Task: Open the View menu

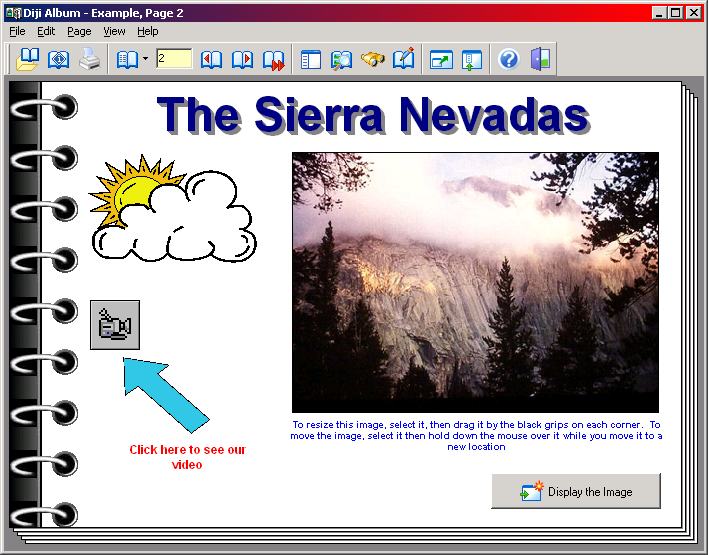Action: point(114,32)
